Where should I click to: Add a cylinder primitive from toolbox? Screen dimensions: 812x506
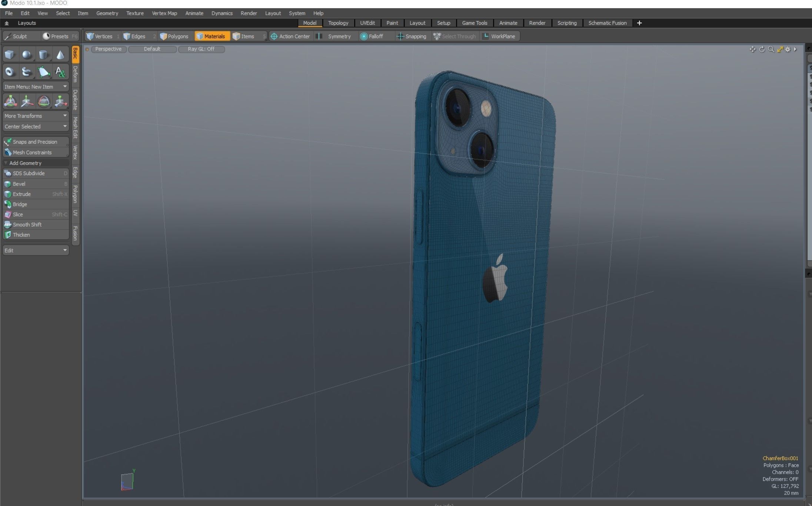coord(43,55)
